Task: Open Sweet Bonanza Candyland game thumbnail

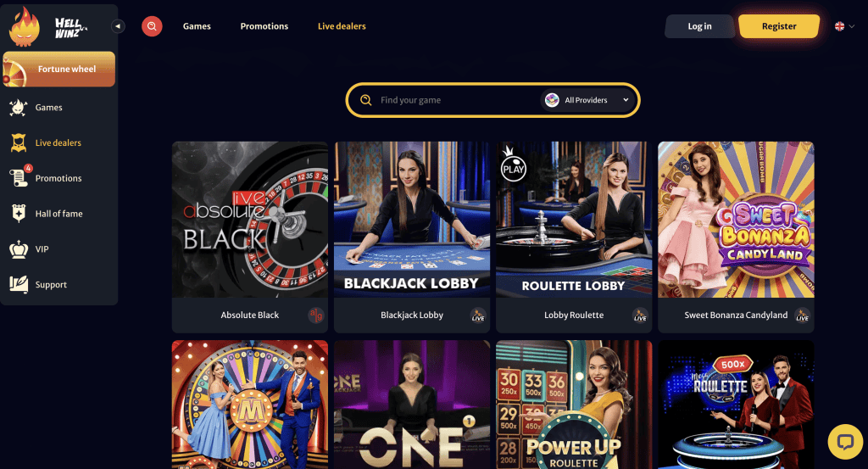Action: [x=736, y=220]
